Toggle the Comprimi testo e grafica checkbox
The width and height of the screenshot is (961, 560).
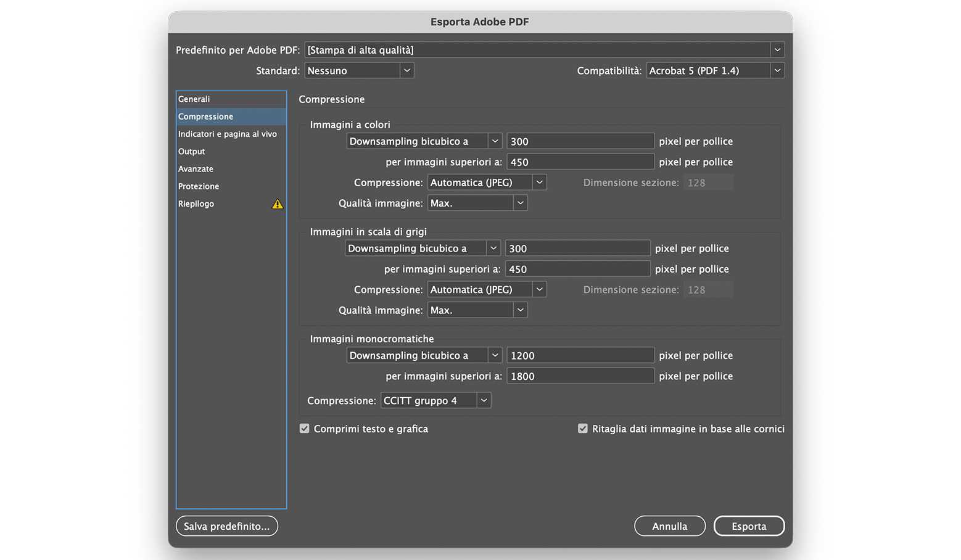304,429
